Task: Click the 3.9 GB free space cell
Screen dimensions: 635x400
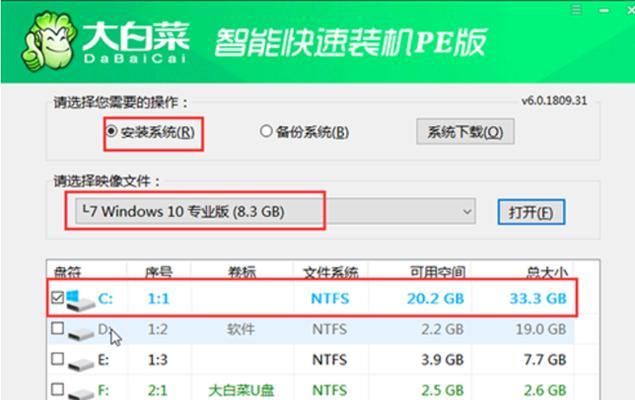Action: point(442,360)
